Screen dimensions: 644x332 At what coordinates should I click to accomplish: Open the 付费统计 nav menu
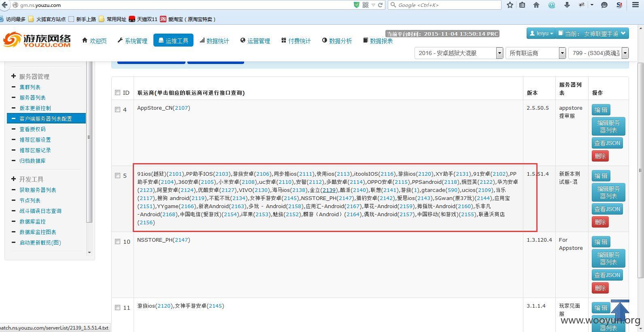pyautogui.click(x=296, y=40)
